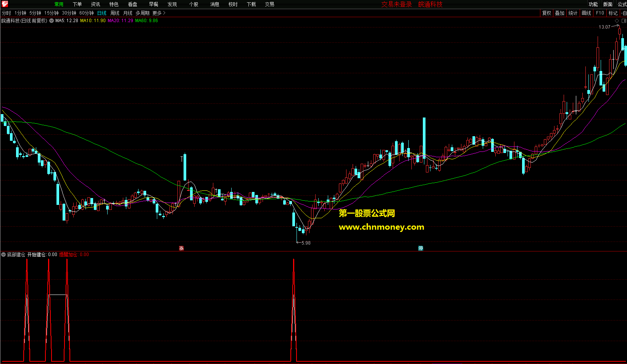The width and height of the screenshot is (627, 364).
Task: Open the 公式 formula menu
Action: pyautogui.click(x=622, y=4)
